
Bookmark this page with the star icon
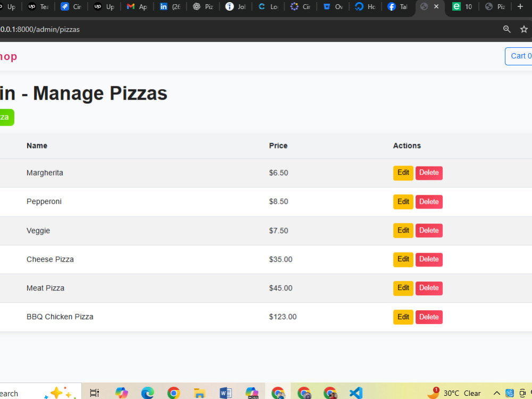pyautogui.click(x=524, y=29)
